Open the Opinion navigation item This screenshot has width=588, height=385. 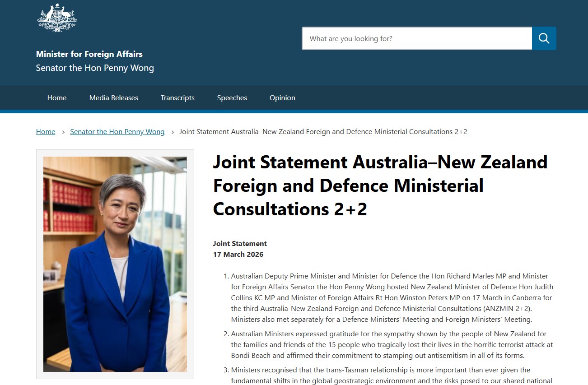point(282,97)
